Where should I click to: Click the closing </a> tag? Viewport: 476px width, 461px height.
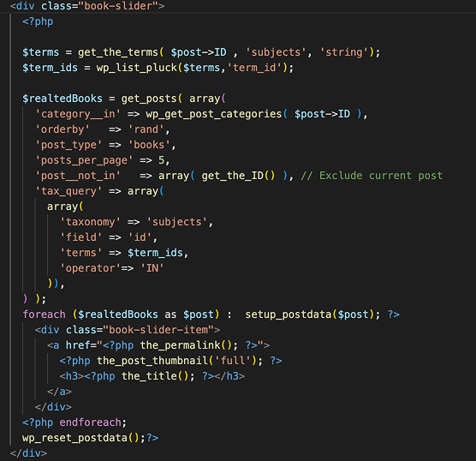tap(60, 392)
